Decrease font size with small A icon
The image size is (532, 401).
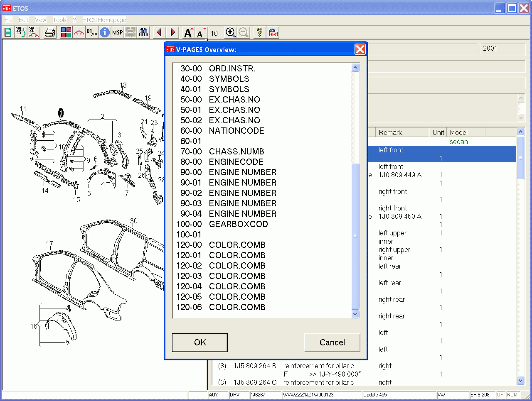201,32
